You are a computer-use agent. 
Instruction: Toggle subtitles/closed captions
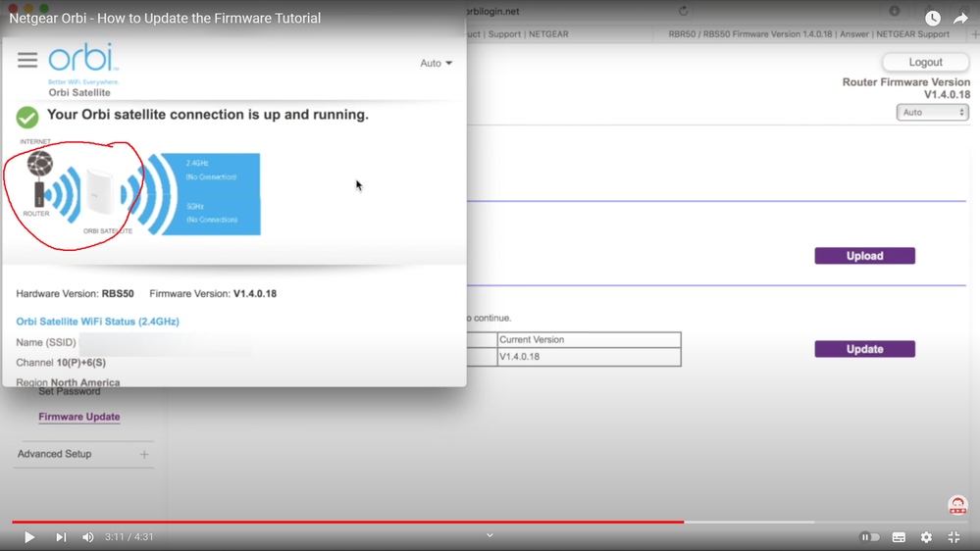click(x=899, y=537)
